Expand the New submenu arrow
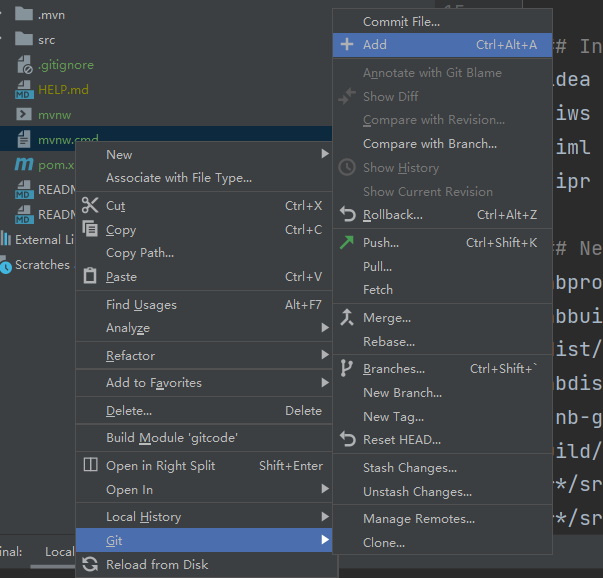The image size is (603, 578). [325, 155]
